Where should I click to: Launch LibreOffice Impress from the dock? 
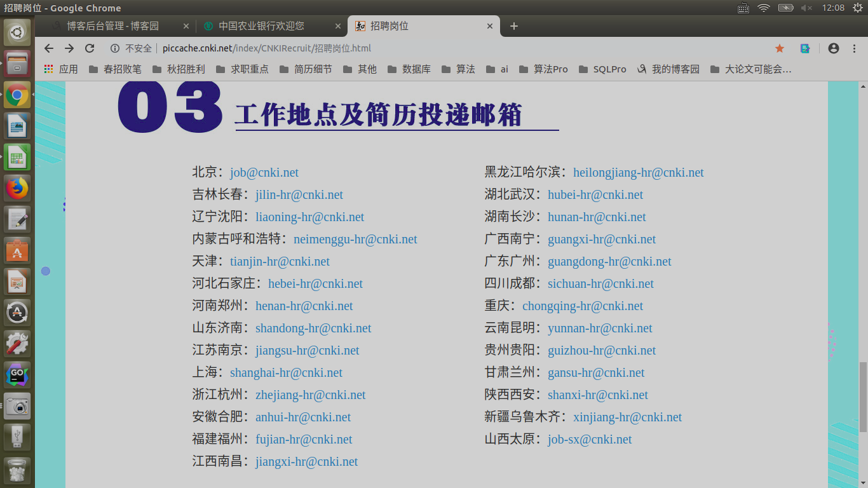click(17, 281)
